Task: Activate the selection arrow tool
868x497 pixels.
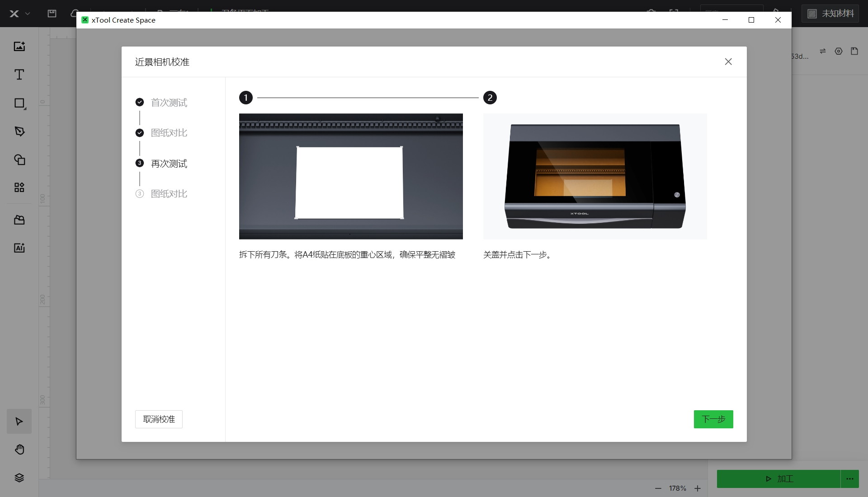Action: (19, 422)
